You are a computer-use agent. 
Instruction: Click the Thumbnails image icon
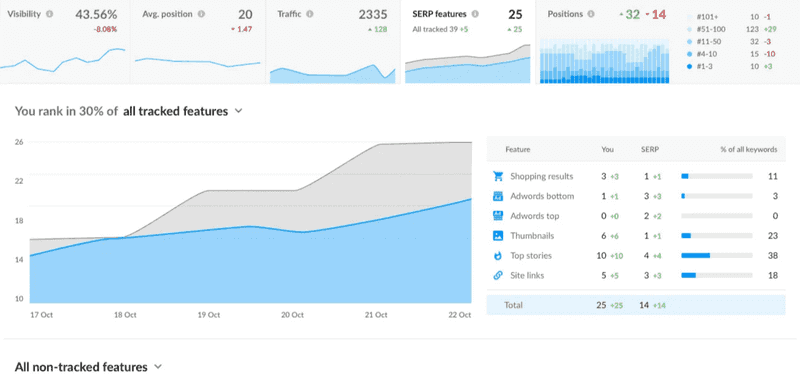click(x=498, y=236)
